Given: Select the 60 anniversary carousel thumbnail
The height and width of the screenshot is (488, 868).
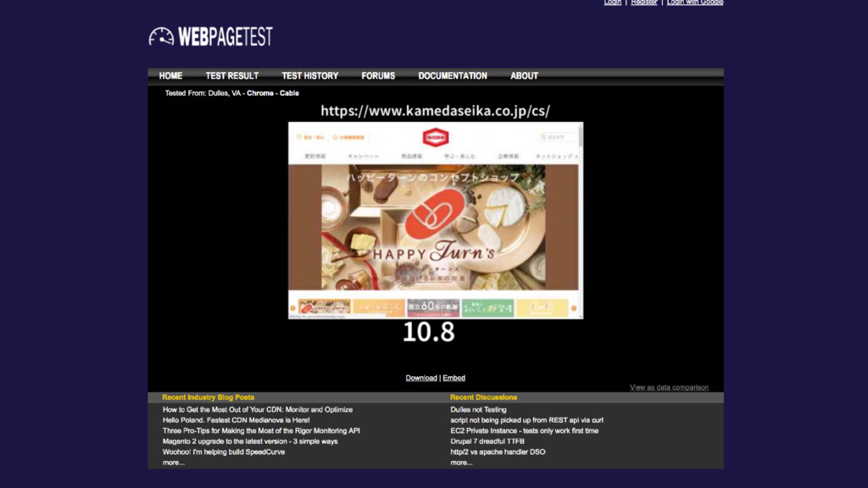Looking at the screenshot, I should point(433,308).
